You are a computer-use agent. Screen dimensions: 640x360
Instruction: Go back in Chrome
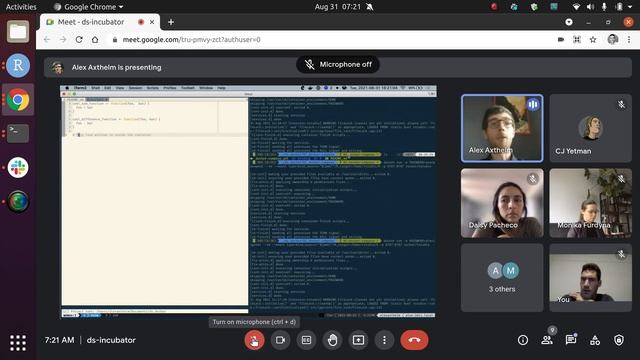[47, 40]
